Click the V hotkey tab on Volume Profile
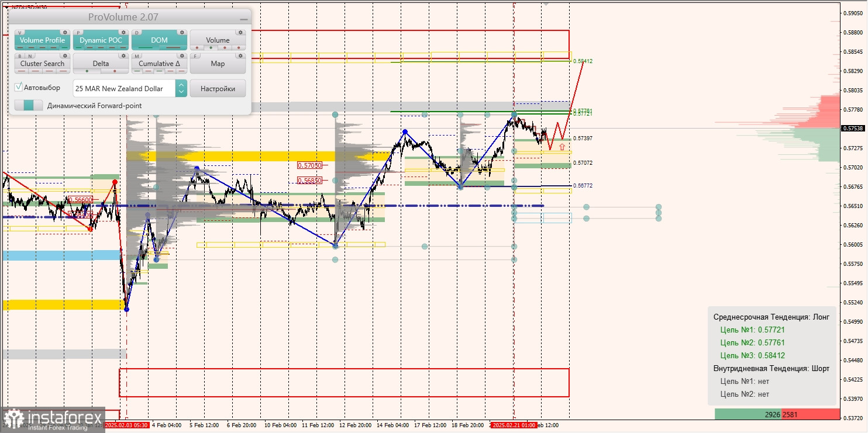 pyautogui.click(x=21, y=33)
